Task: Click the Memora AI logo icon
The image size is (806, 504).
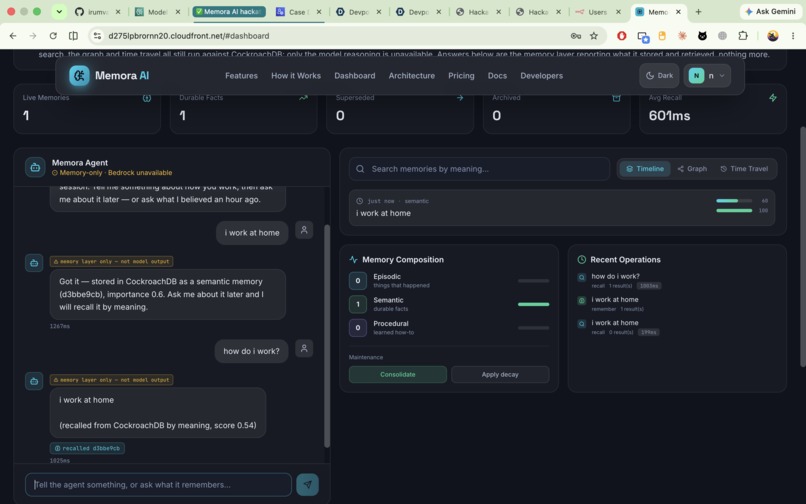Action: point(79,76)
